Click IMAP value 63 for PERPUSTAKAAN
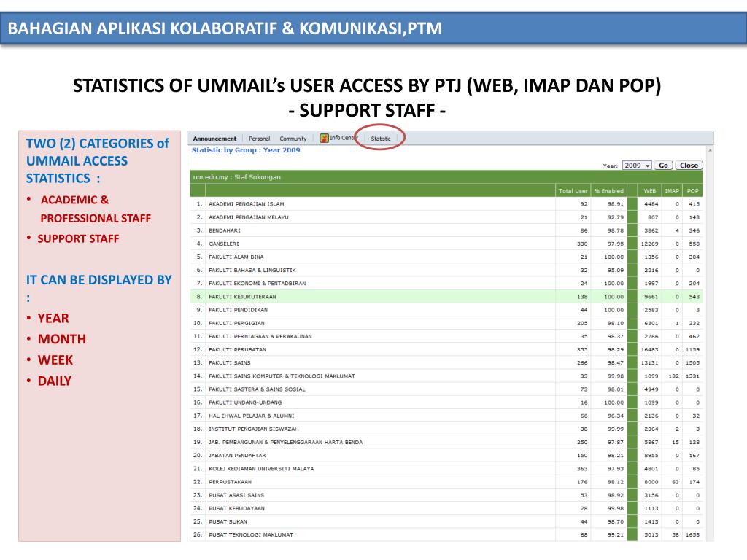This screenshot has height=560, width=747. (x=676, y=482)
